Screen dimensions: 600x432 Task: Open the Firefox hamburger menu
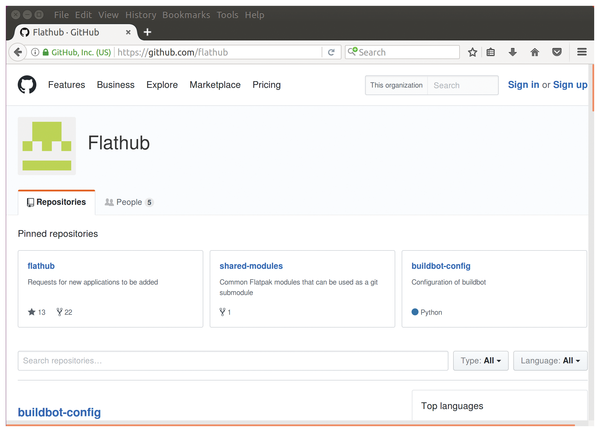pyautogui.click(x=582, y=52)
